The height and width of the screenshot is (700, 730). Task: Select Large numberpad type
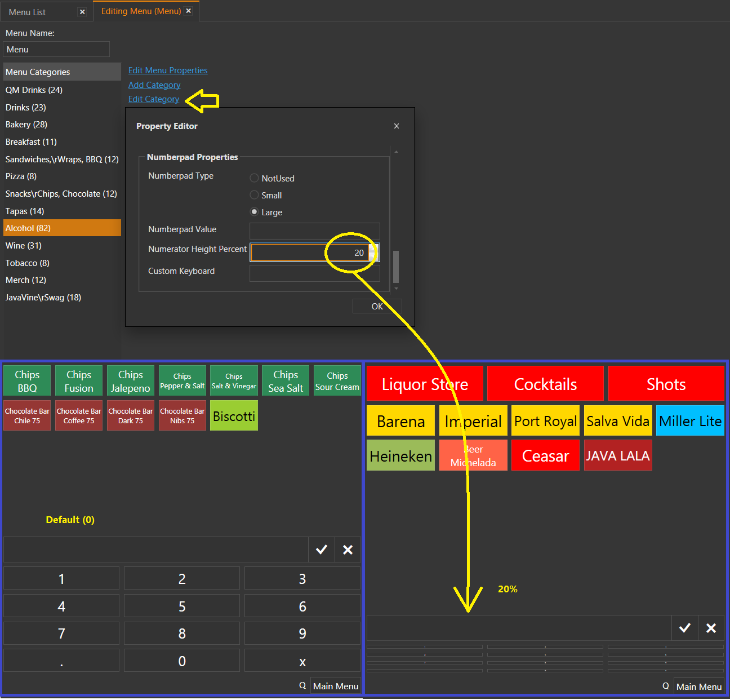(254, 212)
